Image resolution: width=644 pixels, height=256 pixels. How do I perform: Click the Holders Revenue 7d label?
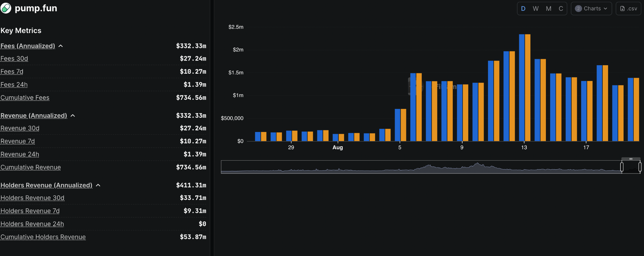click(30, 211)
